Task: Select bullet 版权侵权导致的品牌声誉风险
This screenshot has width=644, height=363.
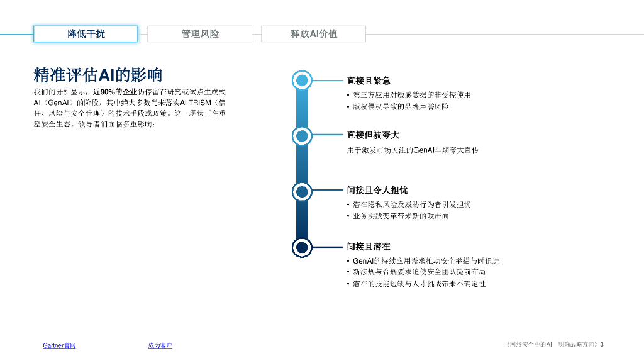Action: [401, 107]
